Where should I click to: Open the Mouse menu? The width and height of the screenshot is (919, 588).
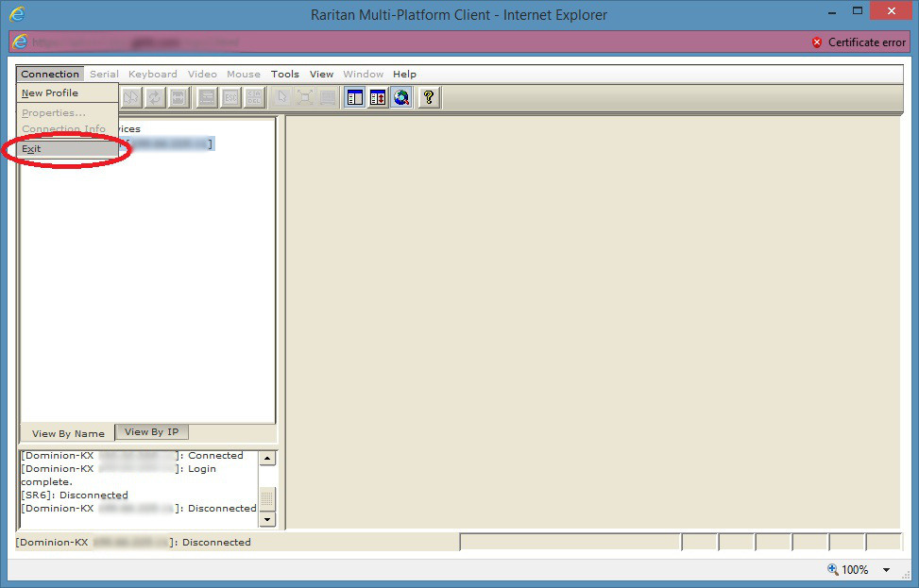[x=244, y=74]
